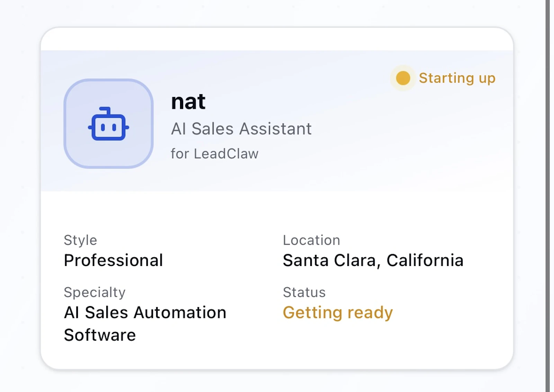Click the 'Status' field label
The image size is (554, 392).
(304, 293)
